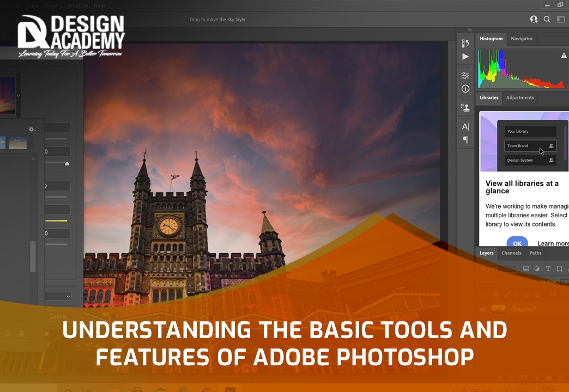The height and width of the screenshot is (392, 569).
Task: Toggle the adjustment layers filter
Action: (x=537, y=268)
